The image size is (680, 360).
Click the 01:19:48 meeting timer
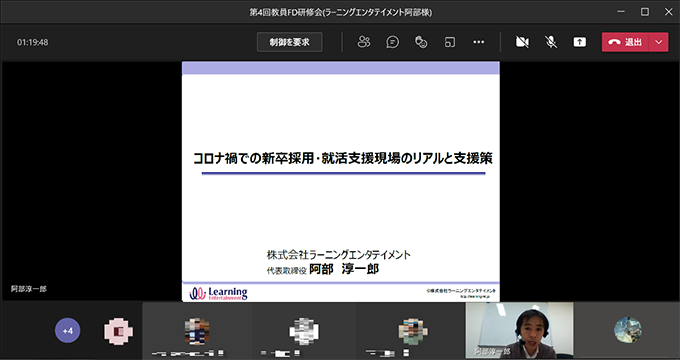[x=33, y=43]
